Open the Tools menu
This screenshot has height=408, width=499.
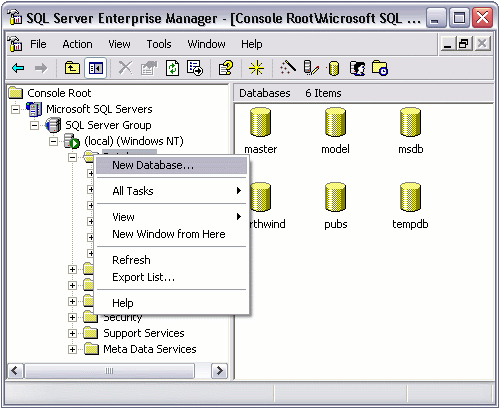[x=159, y=44]
